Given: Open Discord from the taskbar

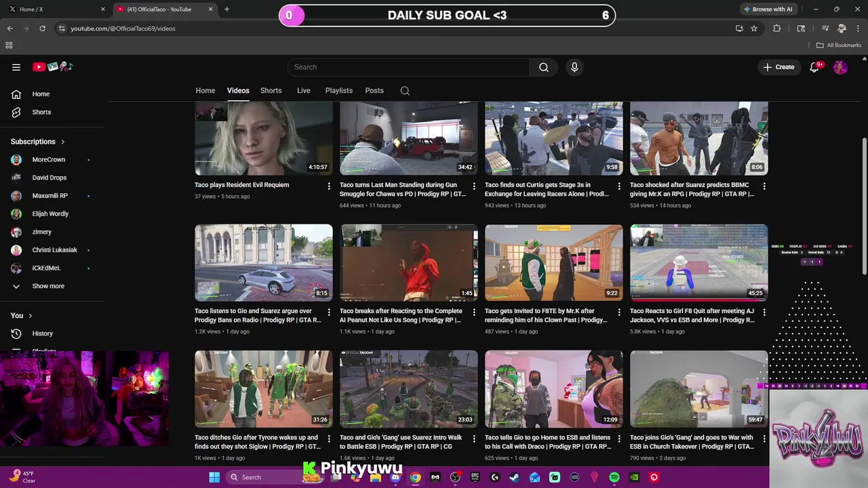Looking at the screenshot, I should coord(395,477).
